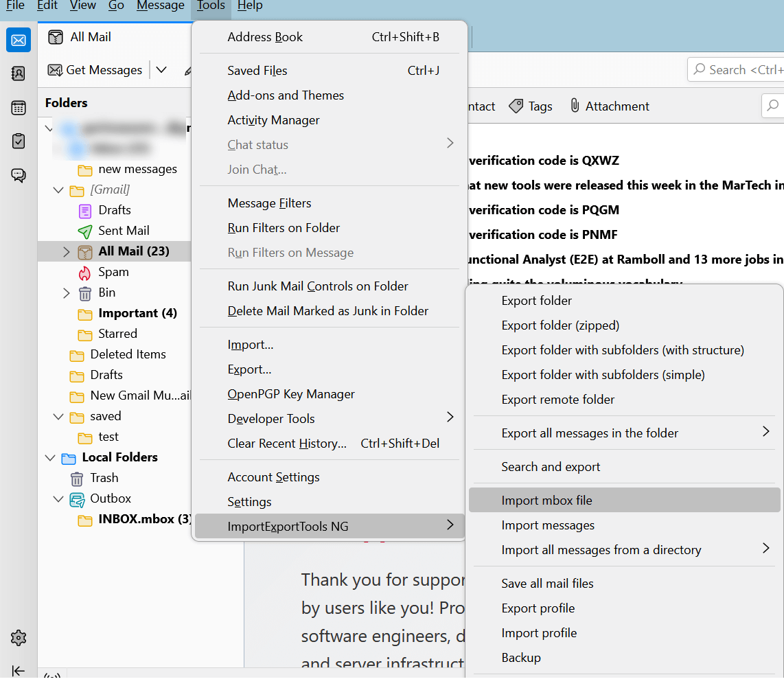Click the Get Messages button
The height and width of the screenshot is (688, 784).
click(x=95, y=70)
